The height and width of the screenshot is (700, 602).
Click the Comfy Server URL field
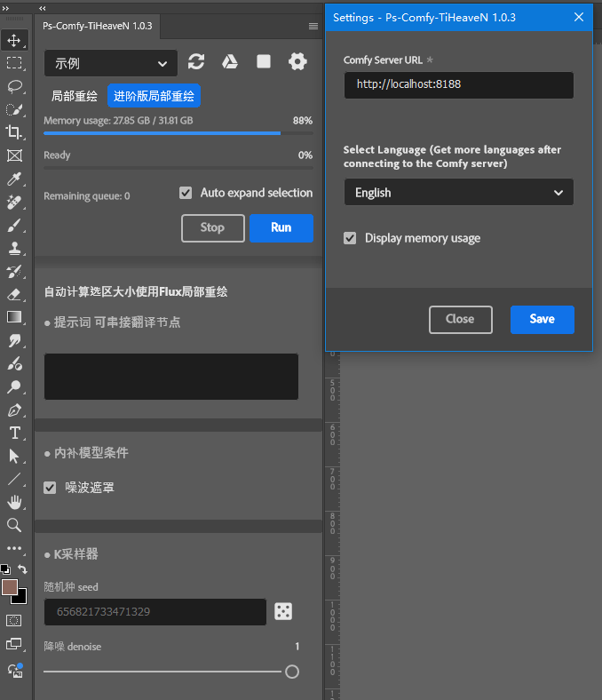pyautogui.click(x=459, y=84)
